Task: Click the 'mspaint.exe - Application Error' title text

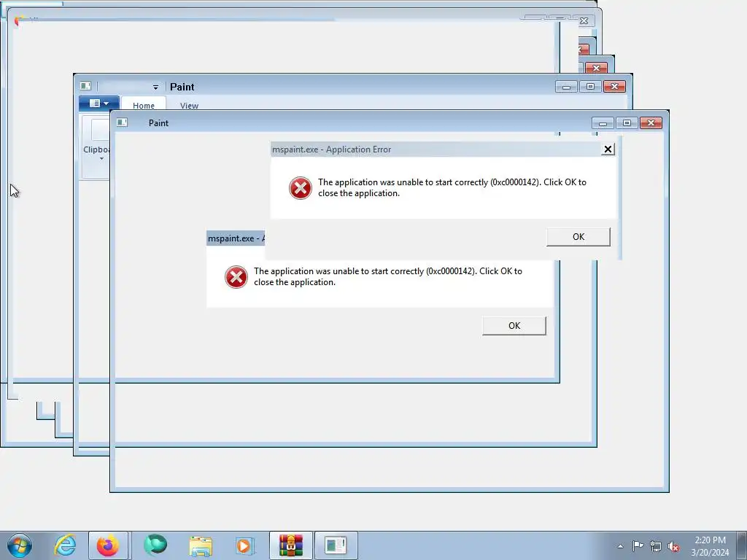Action: pos(332,149)
